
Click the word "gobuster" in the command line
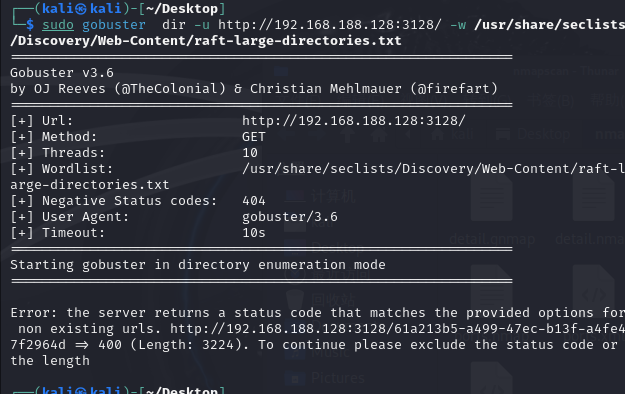(x=114, y=25)
